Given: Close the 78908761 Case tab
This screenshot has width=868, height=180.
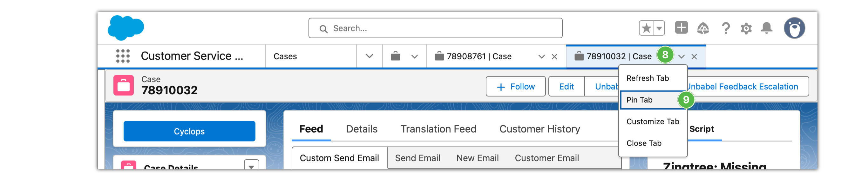Looking at the screenshot, I should tap(554, 57).
